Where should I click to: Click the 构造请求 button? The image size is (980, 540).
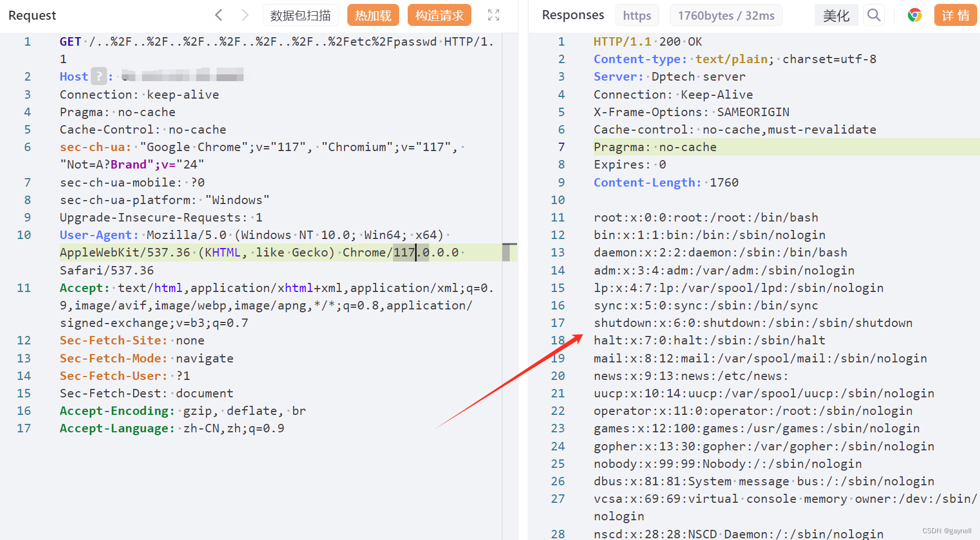(x=439, y=15)
